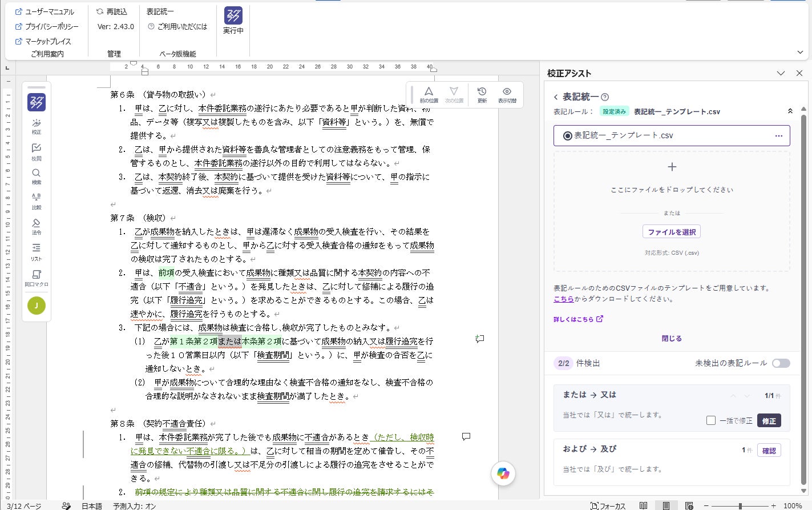Select the および → 及び rule card

click(672, 462)
